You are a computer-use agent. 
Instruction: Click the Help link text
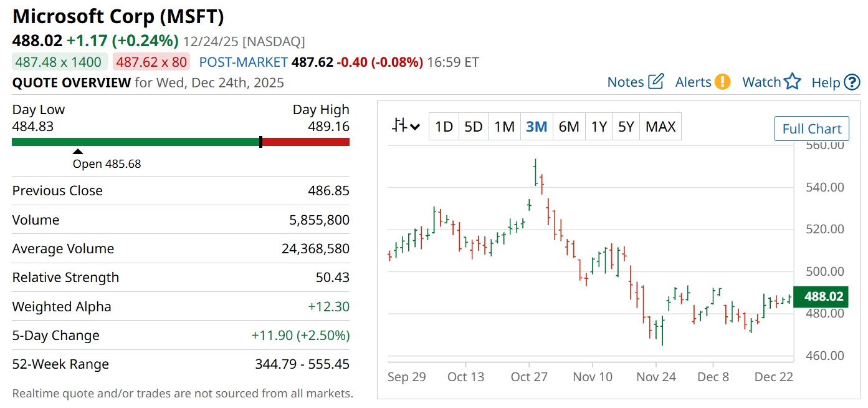826,82
